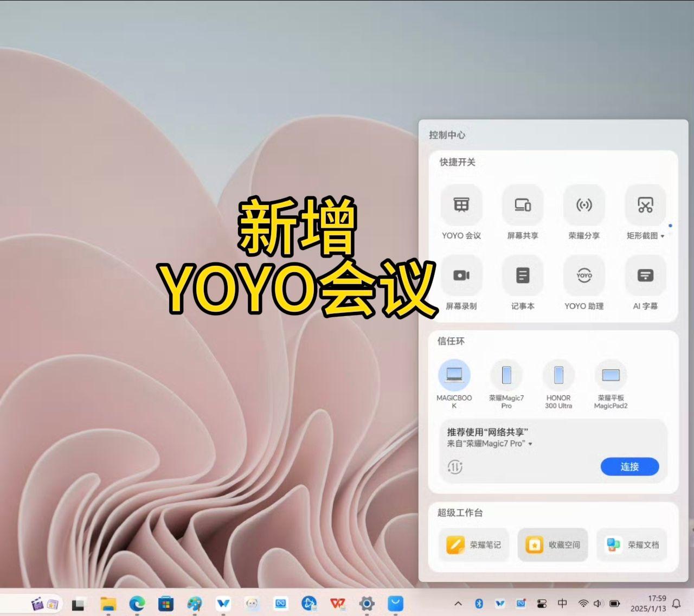Click the 信任环 section heading
The image size is (694, 616).
451,341
